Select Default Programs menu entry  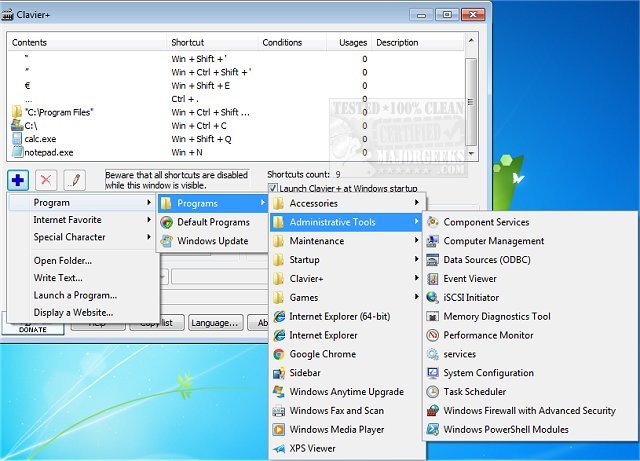[213, 222]
